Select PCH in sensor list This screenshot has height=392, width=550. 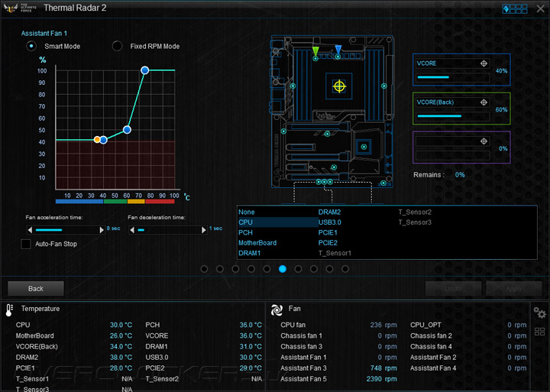pyautogui.click(x=245, y=232)
